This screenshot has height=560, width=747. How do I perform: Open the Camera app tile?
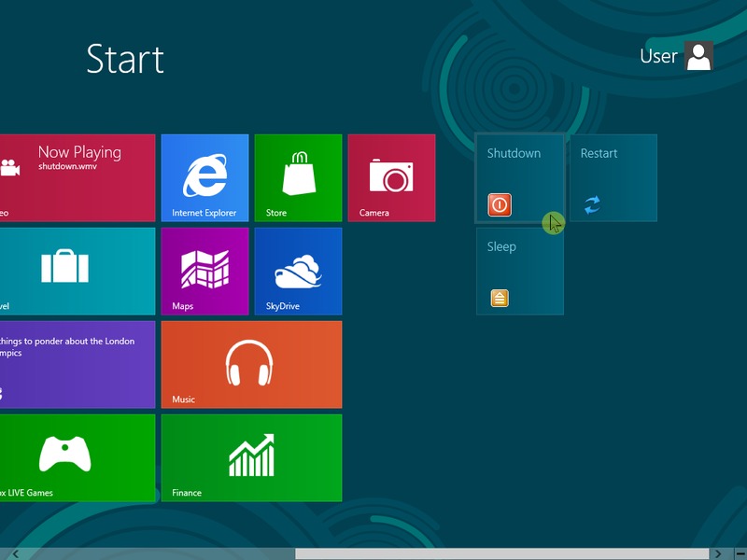pos(391,177)
